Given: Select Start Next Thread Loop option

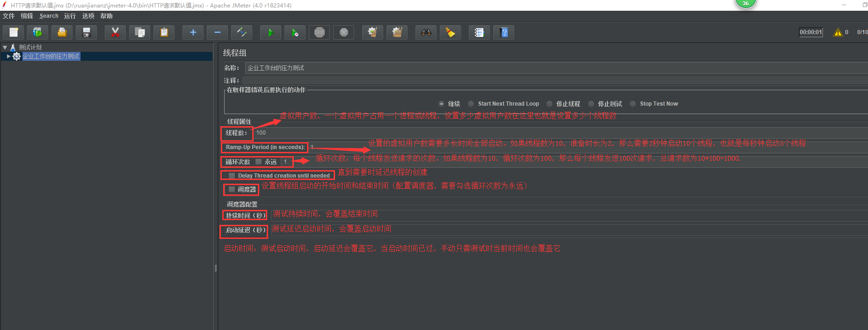Looking at the screenshot, I should 471,104.
